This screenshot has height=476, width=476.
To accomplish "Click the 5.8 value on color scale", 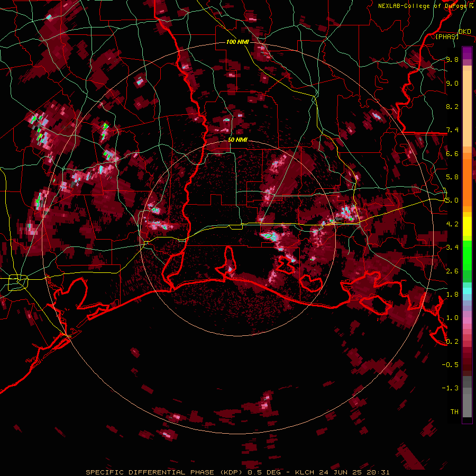I will [x=452, y=177].
